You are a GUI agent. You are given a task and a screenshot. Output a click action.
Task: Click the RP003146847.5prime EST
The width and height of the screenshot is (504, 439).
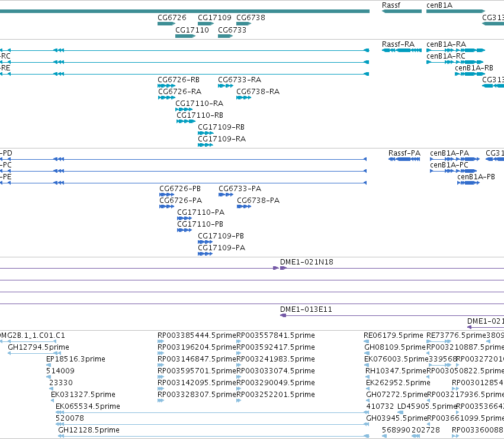[x=160, y=365]
